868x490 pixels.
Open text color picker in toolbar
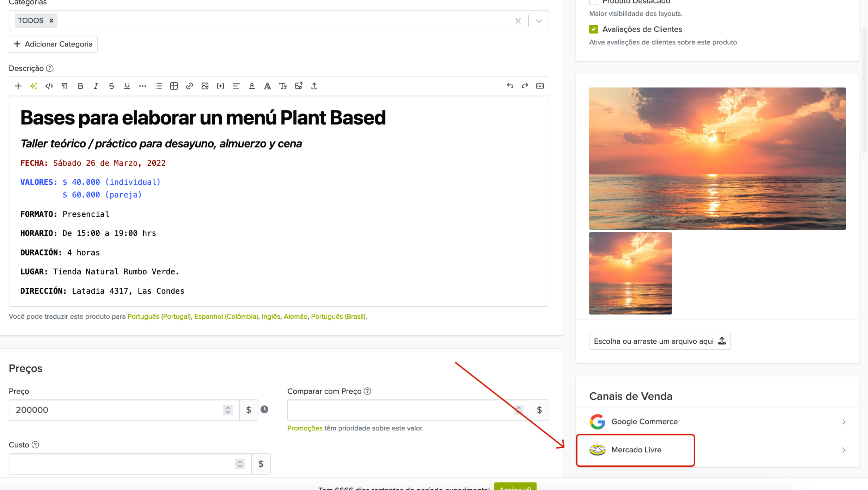[252, 86]
